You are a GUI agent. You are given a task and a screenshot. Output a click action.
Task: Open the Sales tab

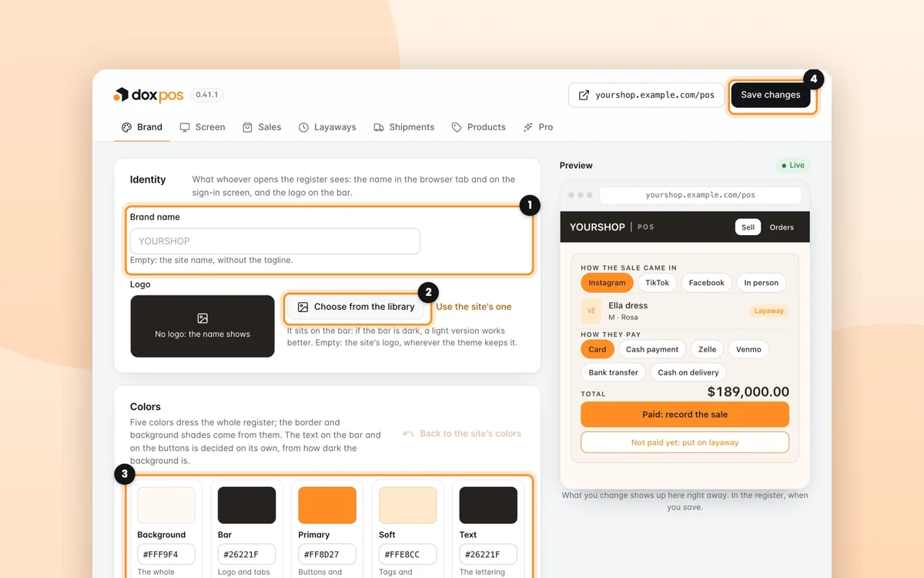click(x=262, y=127)
